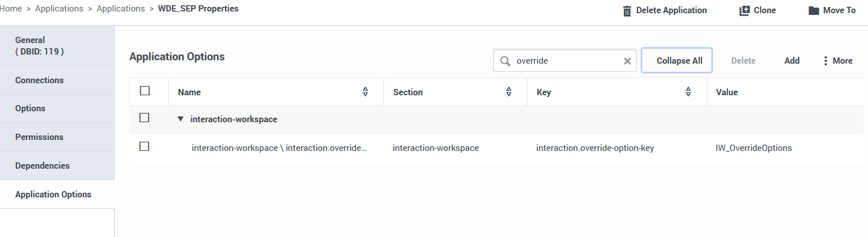Click the Add option button

coord(792,61)
